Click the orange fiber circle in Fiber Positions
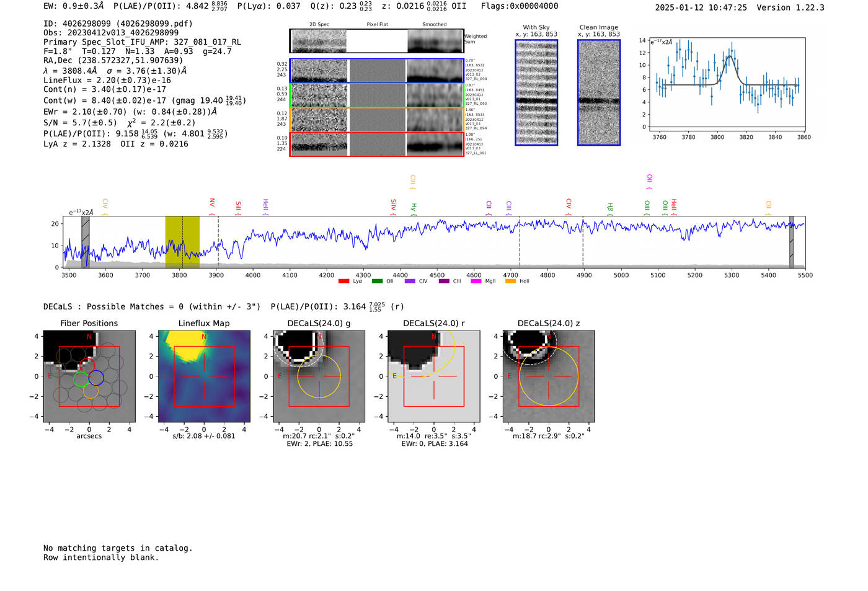This screenshot has width=868, height=591. 91,391
